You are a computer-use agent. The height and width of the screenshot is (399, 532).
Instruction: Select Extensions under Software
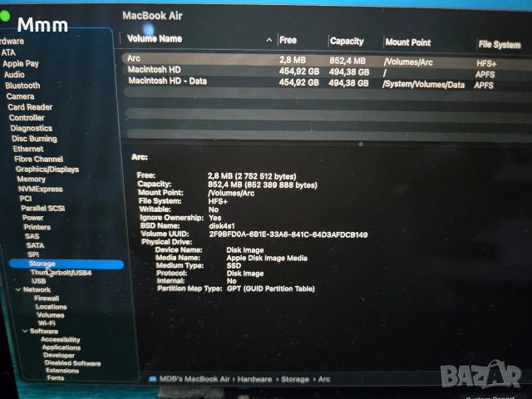62,370
